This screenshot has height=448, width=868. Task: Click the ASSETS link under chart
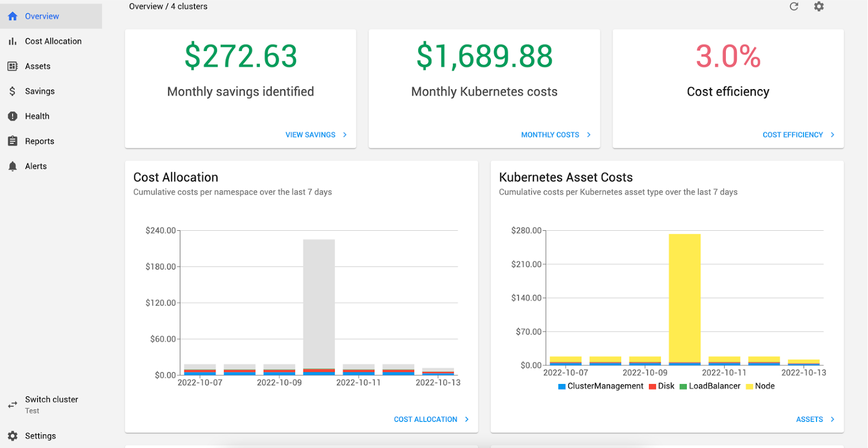coord(809,419)
